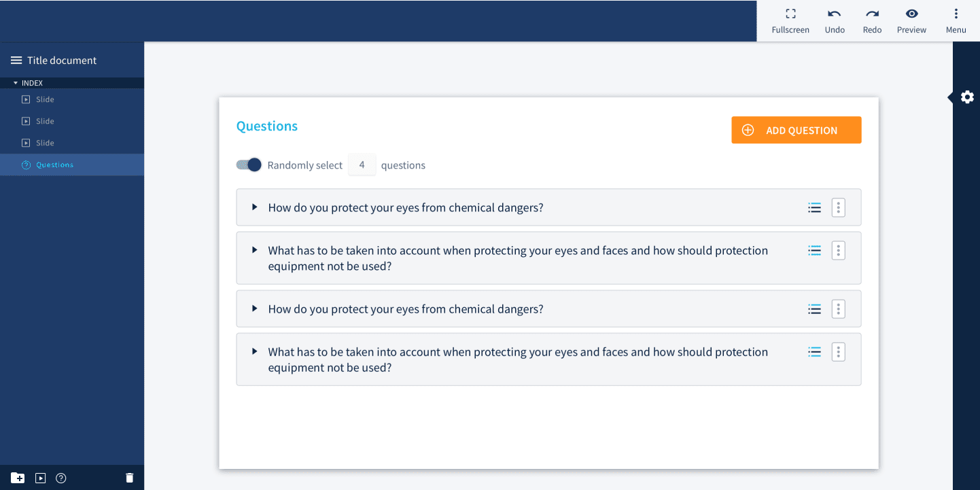Click the Fullscreen icon
This screenshot has width=980, height=490.
[x=790, y=14]
